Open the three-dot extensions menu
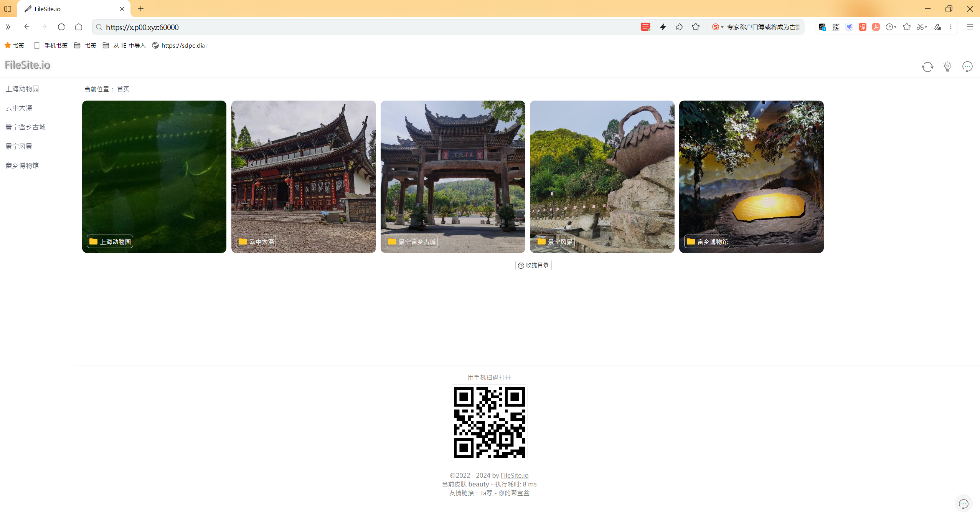 click(951, 27)
